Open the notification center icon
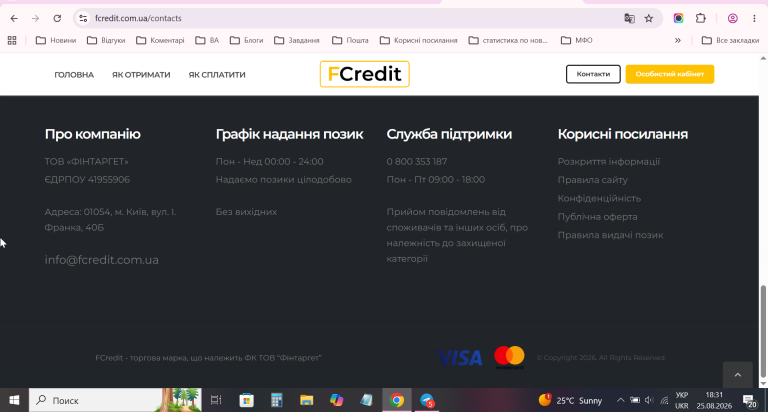Viewport: 768px width, 412px height. [749, 400]
